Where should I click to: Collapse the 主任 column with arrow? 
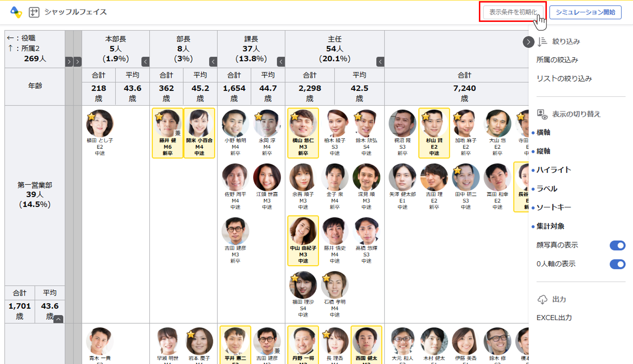click(380, 62)
